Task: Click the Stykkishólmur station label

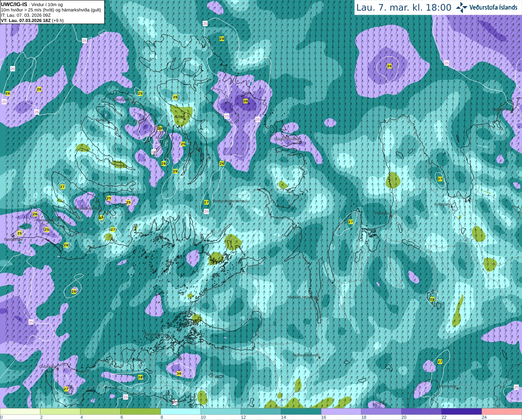Action: [156, 334]
